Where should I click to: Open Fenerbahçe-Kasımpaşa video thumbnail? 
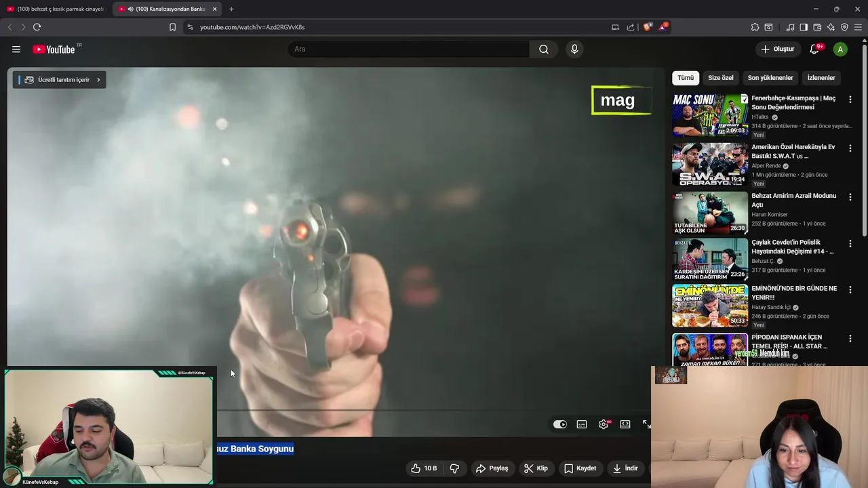click(710, 115)
